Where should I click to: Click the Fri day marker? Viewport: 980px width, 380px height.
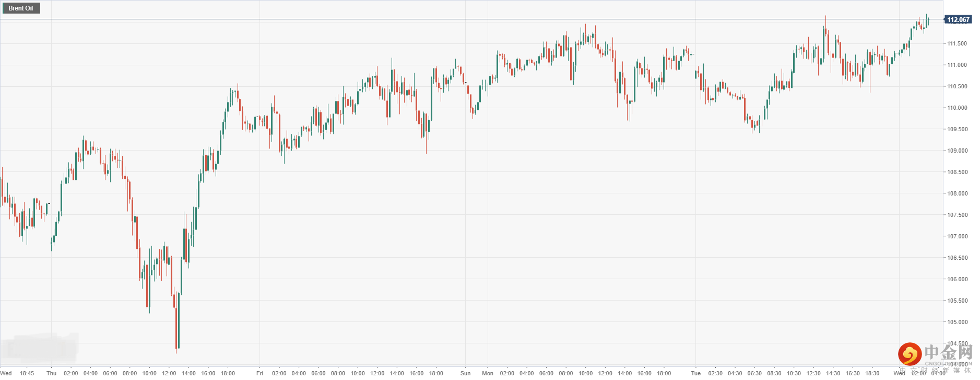[259, 373]
